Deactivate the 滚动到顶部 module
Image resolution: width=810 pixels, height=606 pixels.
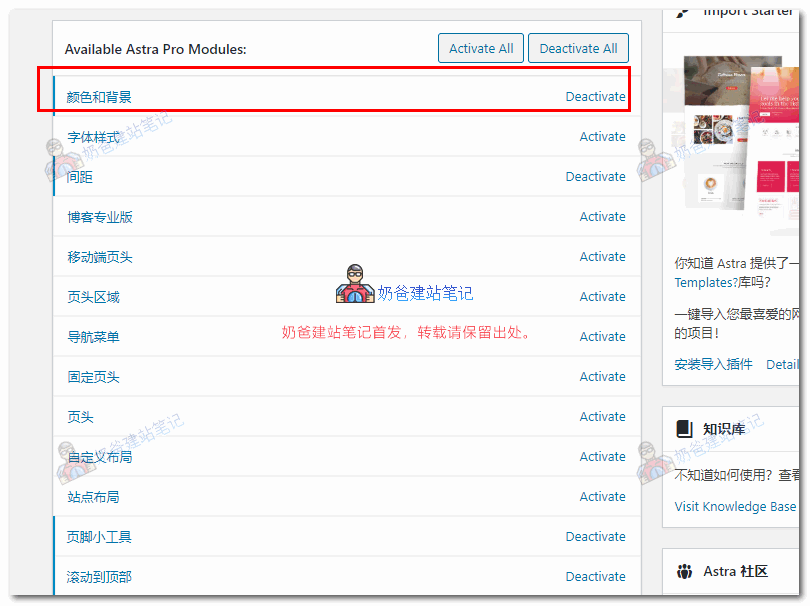coord(595,577)
